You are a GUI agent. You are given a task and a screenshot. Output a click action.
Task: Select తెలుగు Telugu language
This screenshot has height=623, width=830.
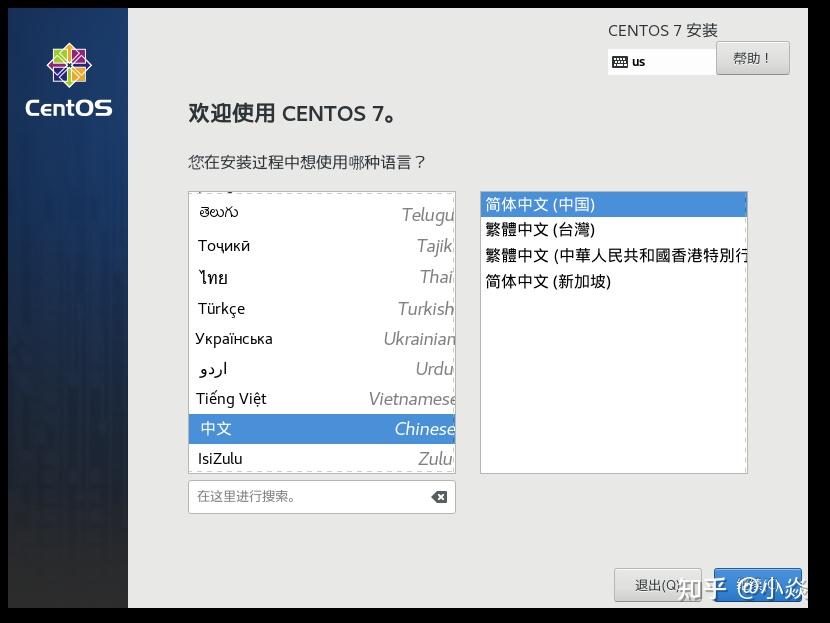click(300, 211)
